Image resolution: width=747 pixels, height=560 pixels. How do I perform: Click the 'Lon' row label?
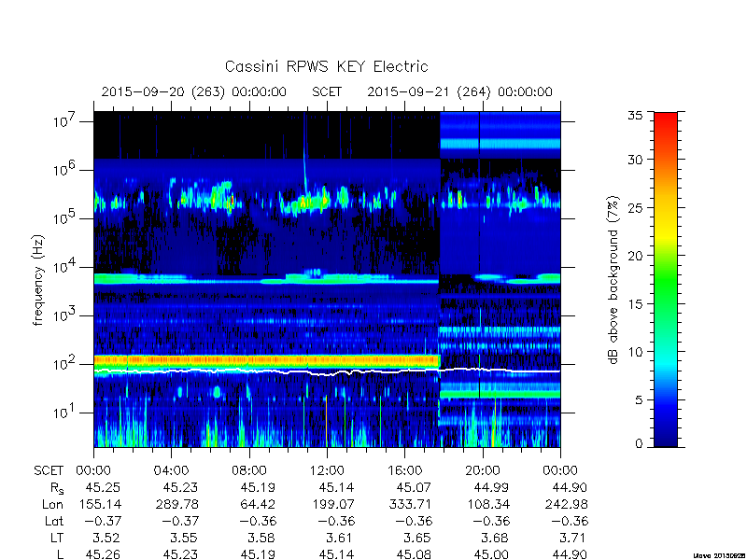(x=52, y=504)
